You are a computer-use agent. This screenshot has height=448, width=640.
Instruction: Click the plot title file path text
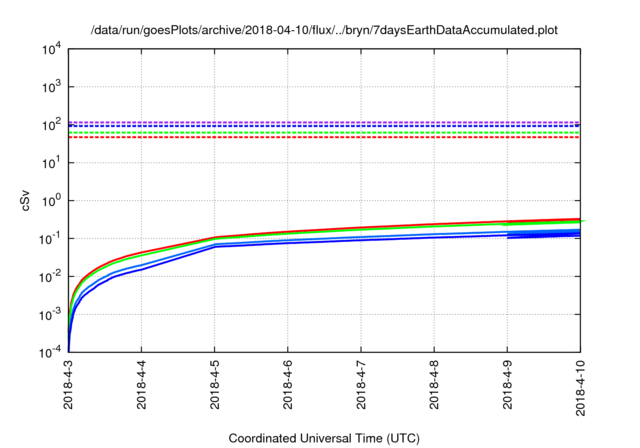tap(324, 30)
